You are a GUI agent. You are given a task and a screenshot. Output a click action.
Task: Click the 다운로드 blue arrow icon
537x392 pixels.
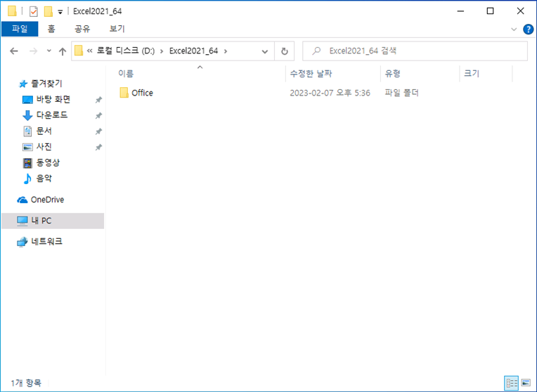coord(27,115)
